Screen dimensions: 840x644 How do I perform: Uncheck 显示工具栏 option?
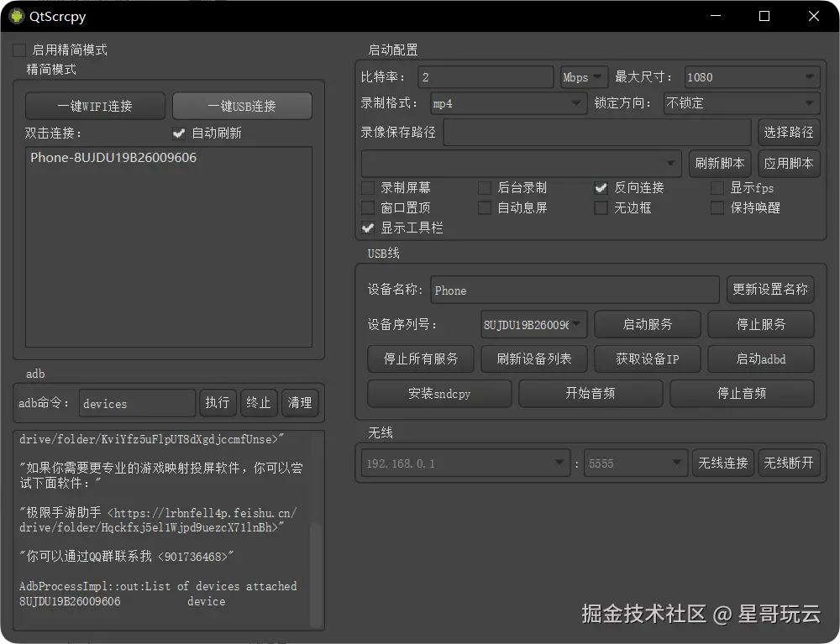368,228
